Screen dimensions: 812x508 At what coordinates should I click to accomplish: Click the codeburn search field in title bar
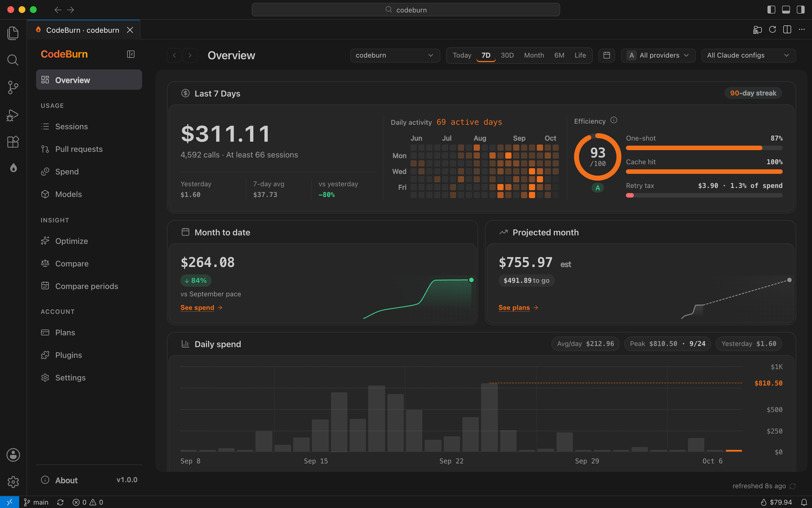[406, 10]
